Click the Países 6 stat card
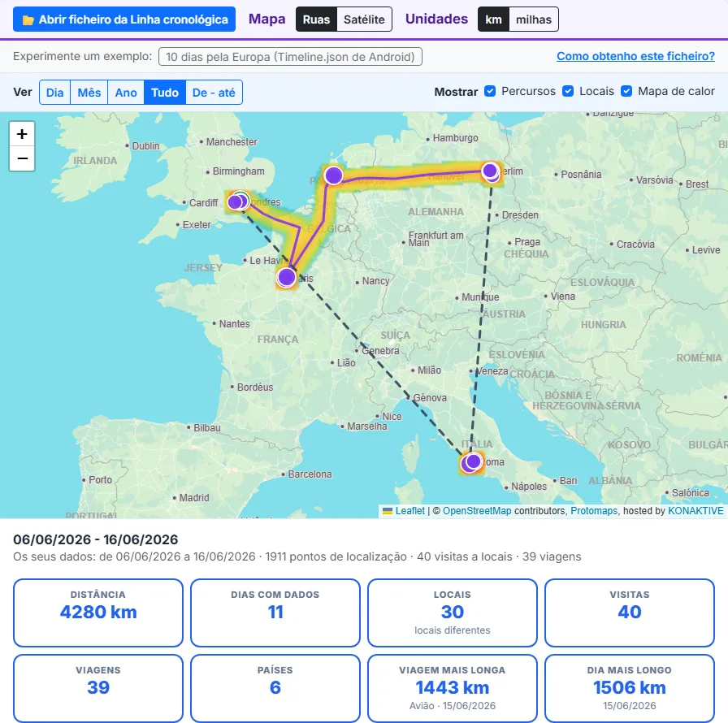This screenshot has height=723, width=728. [275, 688]
